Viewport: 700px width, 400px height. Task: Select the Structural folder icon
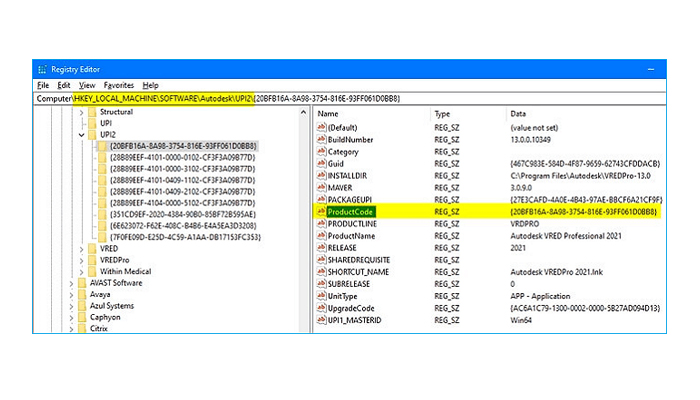[92, 112]
